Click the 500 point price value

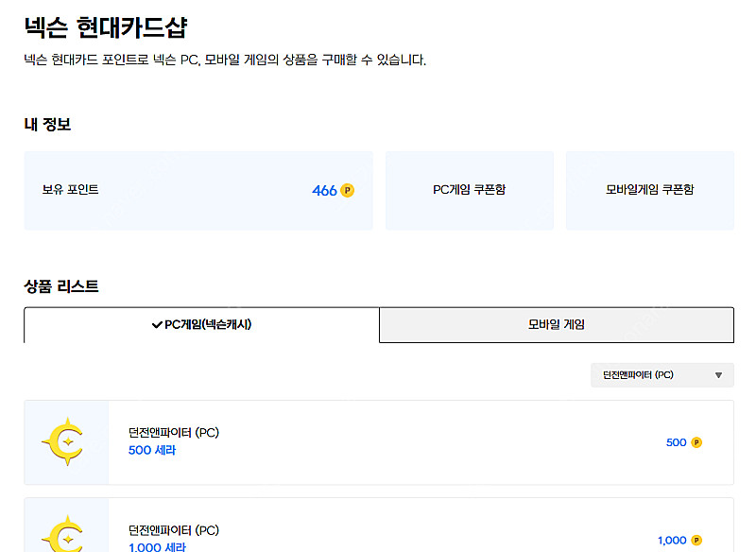point(676,442)
